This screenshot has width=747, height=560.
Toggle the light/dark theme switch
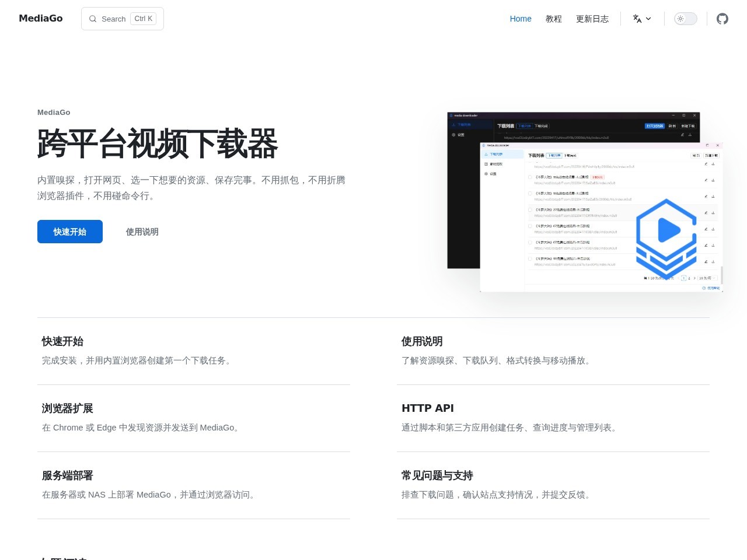(686, 19)
